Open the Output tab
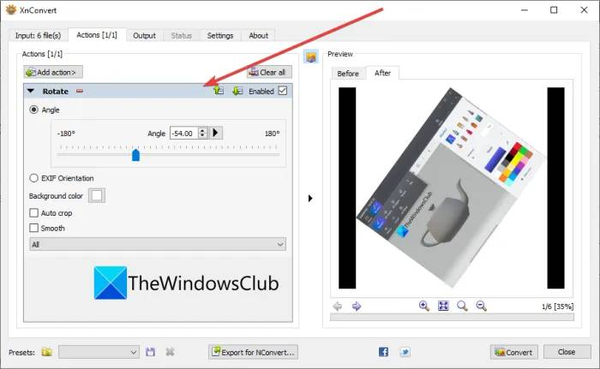 pyautogui.click(x=144, y=36)
